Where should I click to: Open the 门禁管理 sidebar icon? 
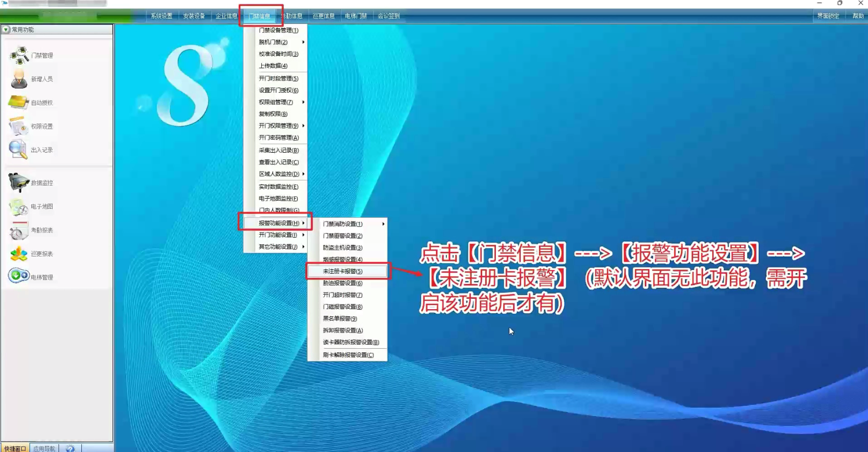[19, 55]
